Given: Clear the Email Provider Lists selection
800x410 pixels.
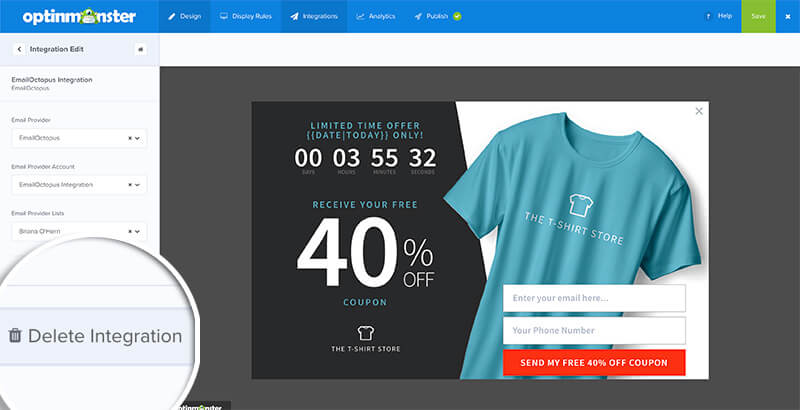Looking at the screenshot, I should point(130,231).
